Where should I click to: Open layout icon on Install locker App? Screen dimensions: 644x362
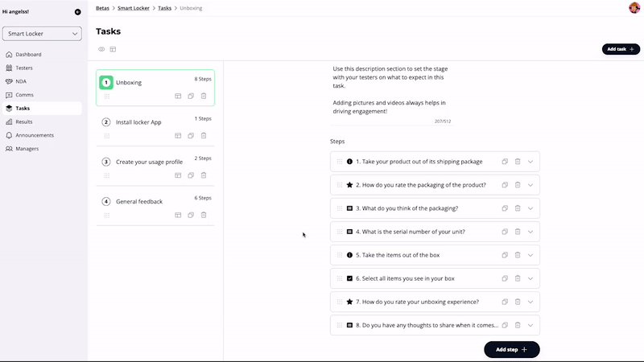pos(178,136)
